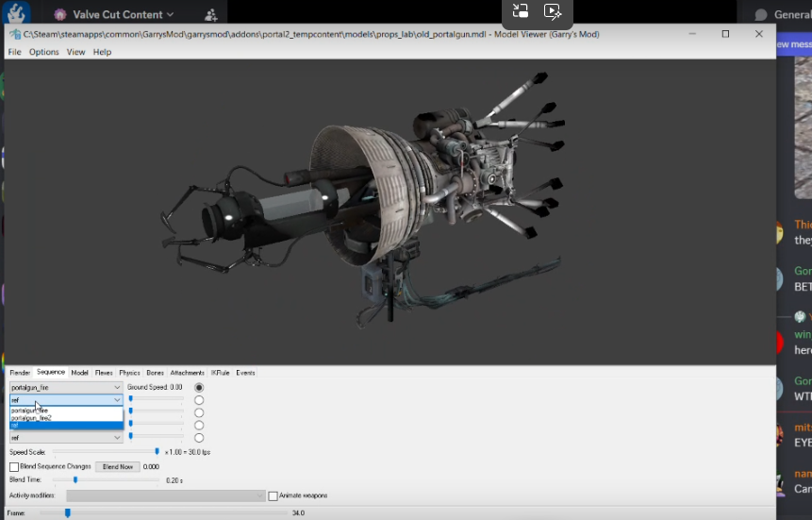The height and width of the screenshot is (520, 812).
Task: Maximize the Model Viewer window
Action: (725, 34)
